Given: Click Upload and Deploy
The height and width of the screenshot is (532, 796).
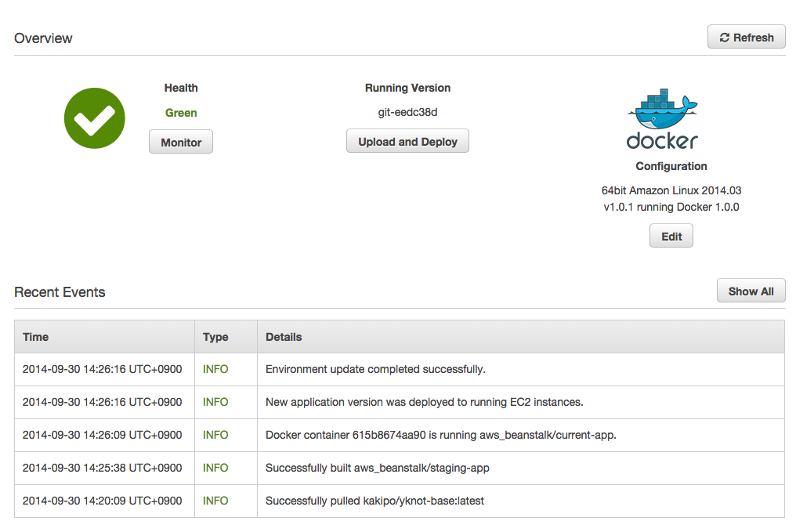Looking at the screenshot, I should pyautogui.click(x=407, y=141).
